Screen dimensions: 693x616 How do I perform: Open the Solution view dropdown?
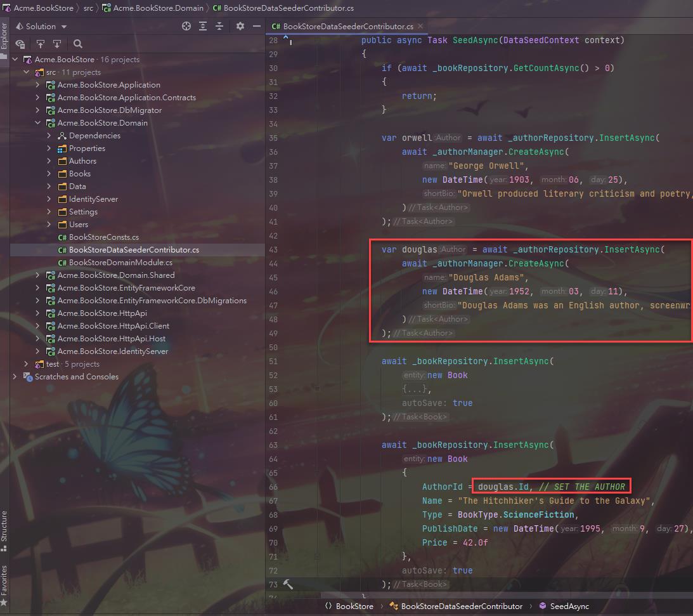click(x=42, y=26)
